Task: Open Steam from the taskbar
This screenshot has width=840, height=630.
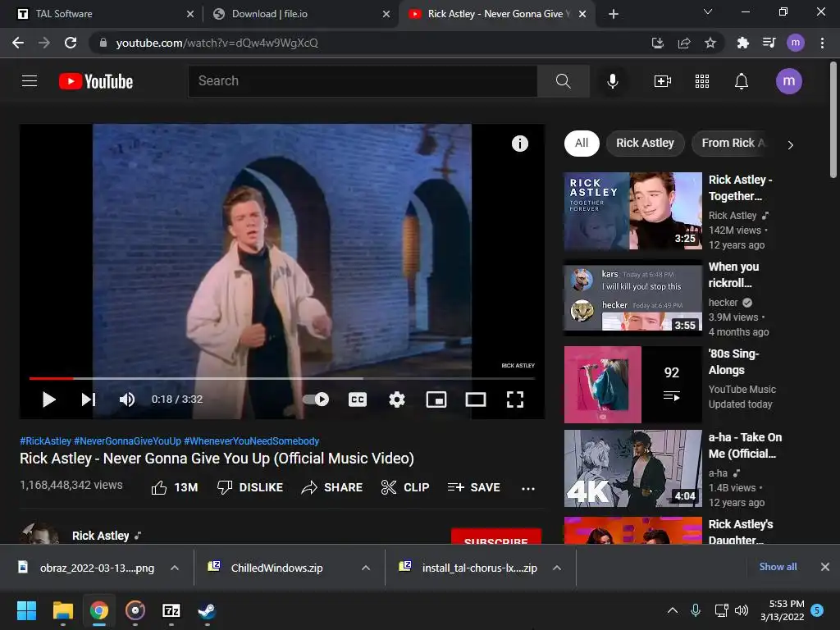Action: point(207,610)
